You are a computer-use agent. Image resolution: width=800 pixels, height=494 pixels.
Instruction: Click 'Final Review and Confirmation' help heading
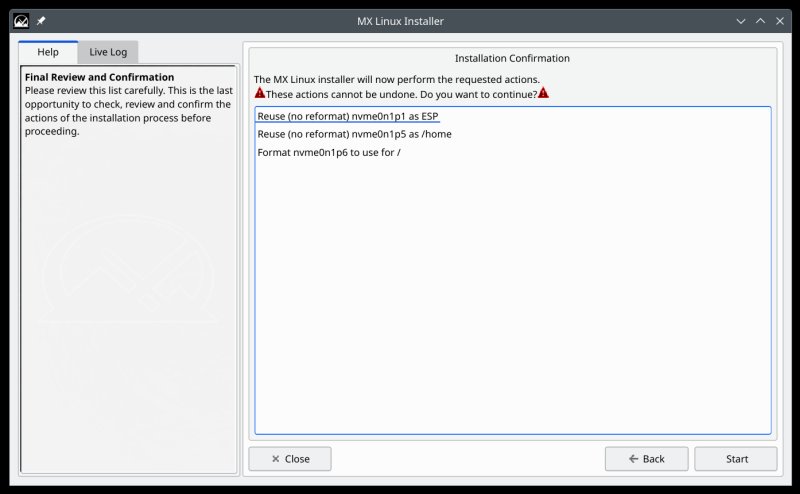[99, 77]
